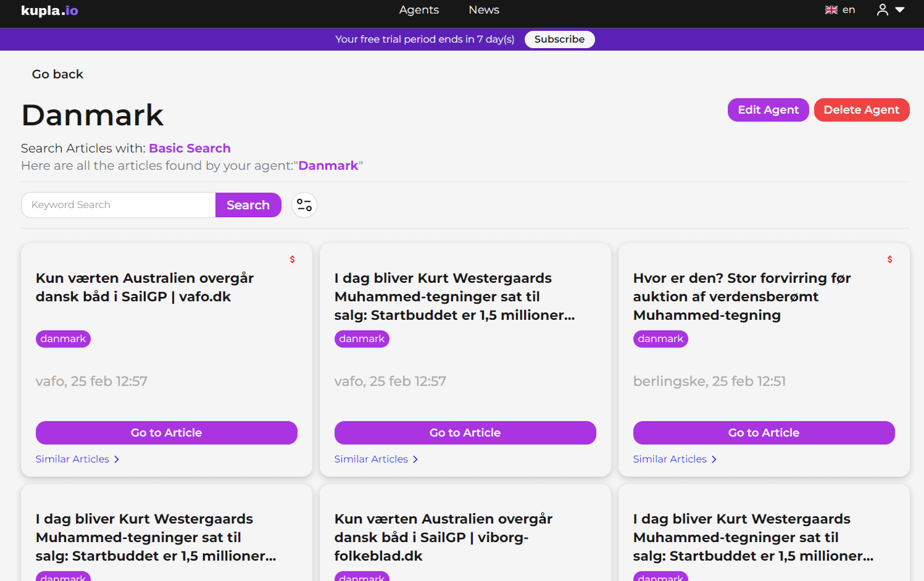The image size is (924, 581).
Task: Click the kupla.io logo
Action: [x=49, y=10]
